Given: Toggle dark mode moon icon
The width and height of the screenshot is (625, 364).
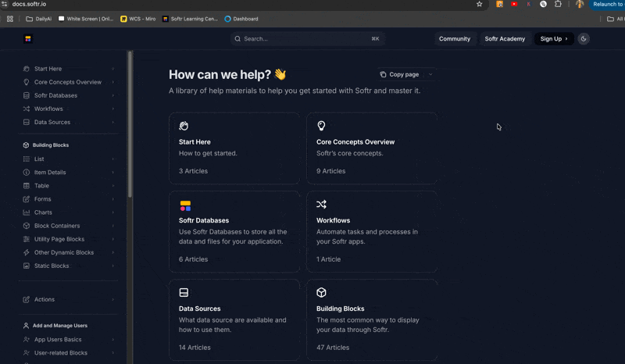Looking at the screenshot, I should click(584, 38).
